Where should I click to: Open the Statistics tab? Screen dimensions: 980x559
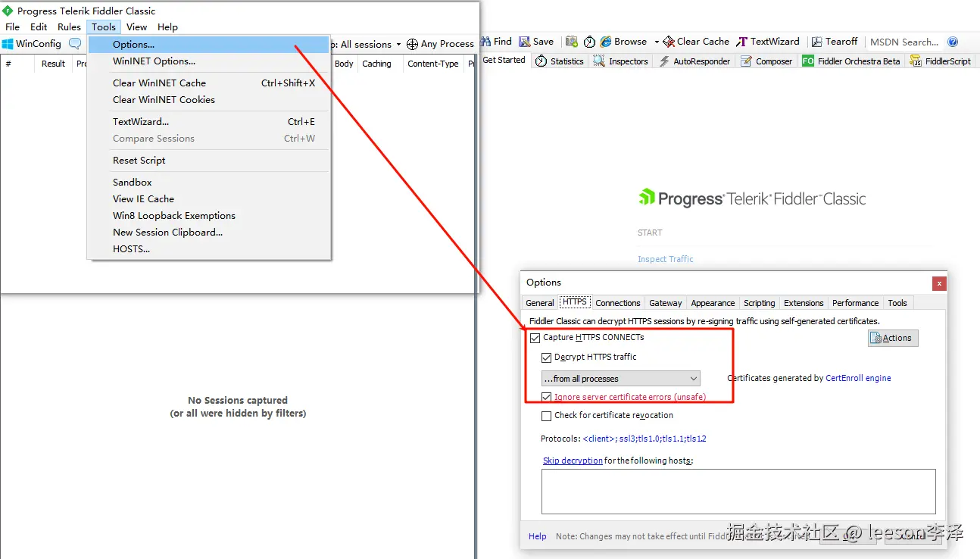560,61
